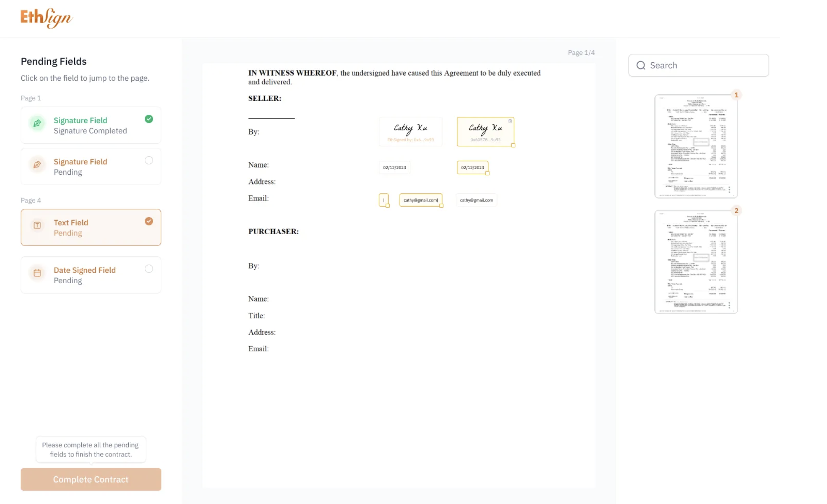Click the green pen icon for completed signature

click(x=37, y=123)
